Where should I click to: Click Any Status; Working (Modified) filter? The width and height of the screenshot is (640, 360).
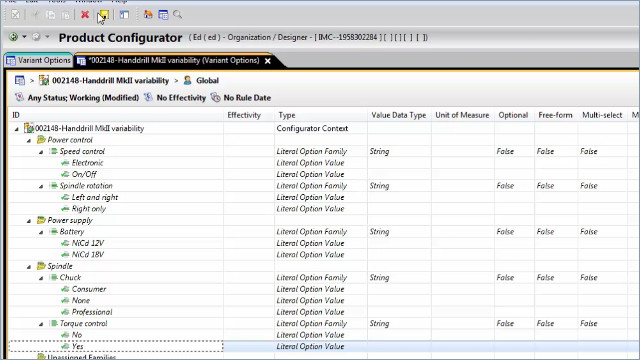click(x=83, y=98)
